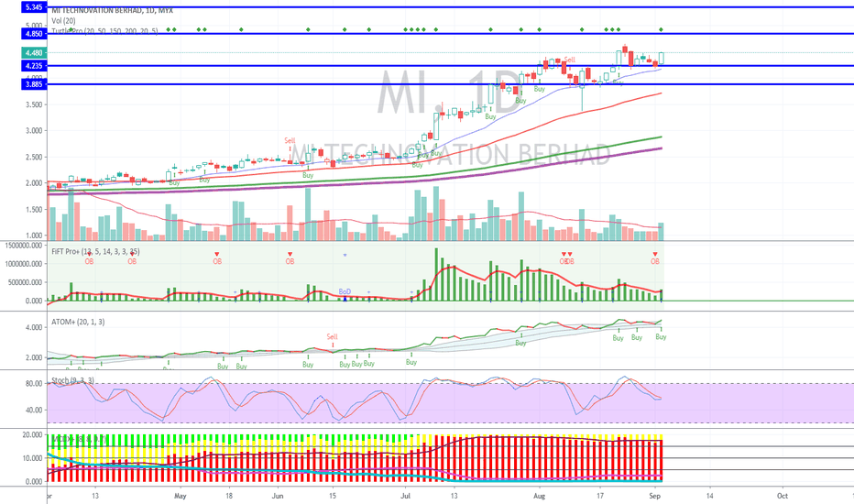Click the 20.000 value on MCDX+ axis
Image resolution: width=854 pixels, height=504 pixels.
click(32, 434)
